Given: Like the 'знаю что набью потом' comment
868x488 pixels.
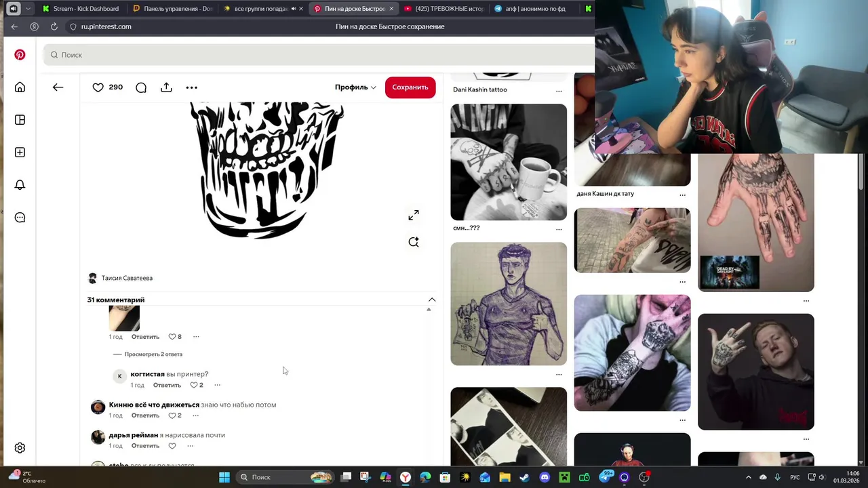Looking at the screenshot, I should point(172,415).
